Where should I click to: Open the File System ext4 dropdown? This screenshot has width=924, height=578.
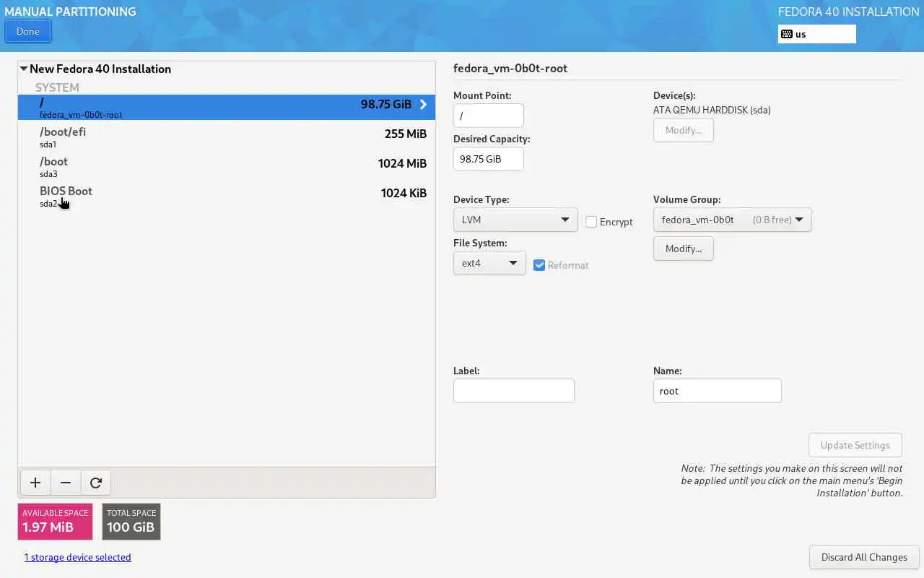pos(489,263)
